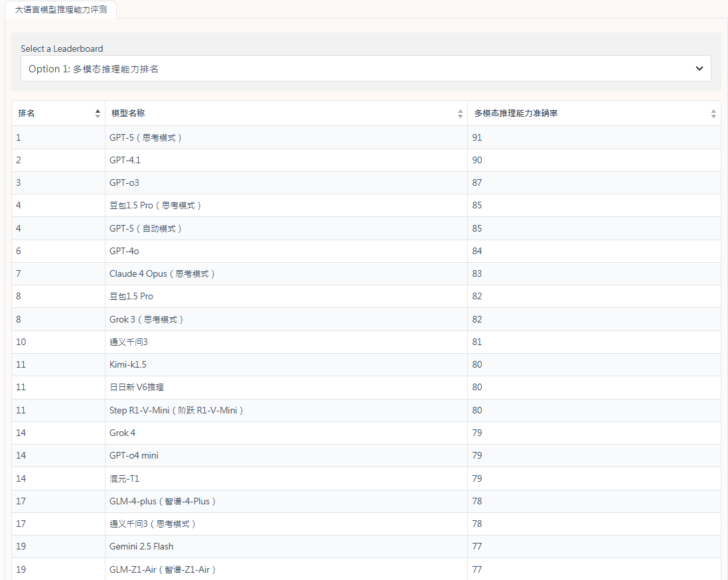The image size is (728, 580).
Task: Switch to the 大语言模型推理能力评测 tab
Action: click(60, 10)
